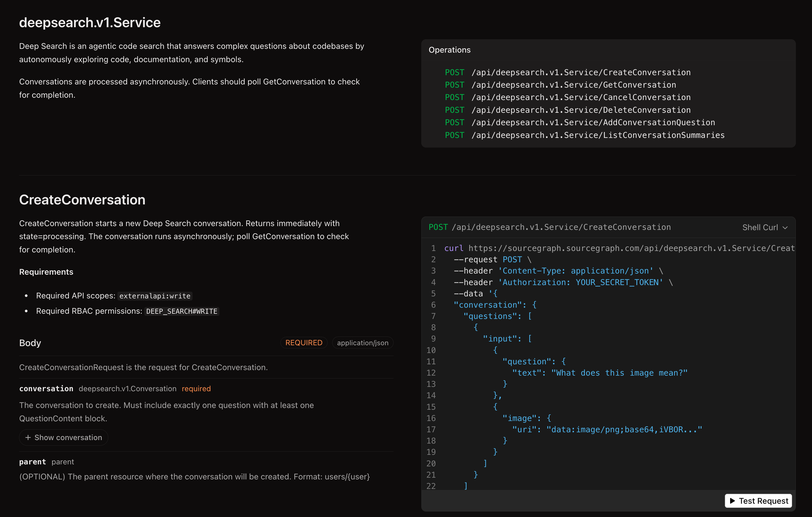The image size is (812, 517).
Task: Expand the Show conversation section
Action: (63, 437)
